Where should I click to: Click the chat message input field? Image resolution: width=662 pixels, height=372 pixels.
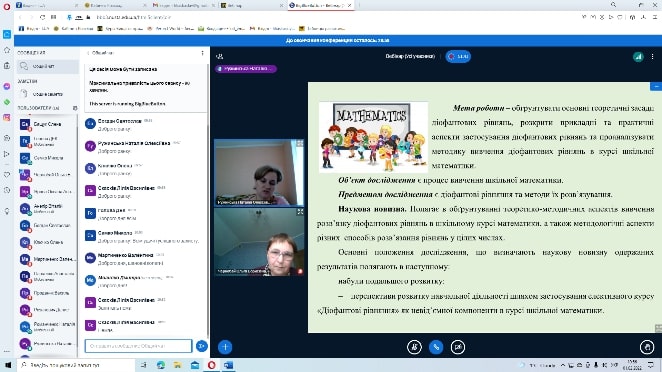[x=138, y=346]
